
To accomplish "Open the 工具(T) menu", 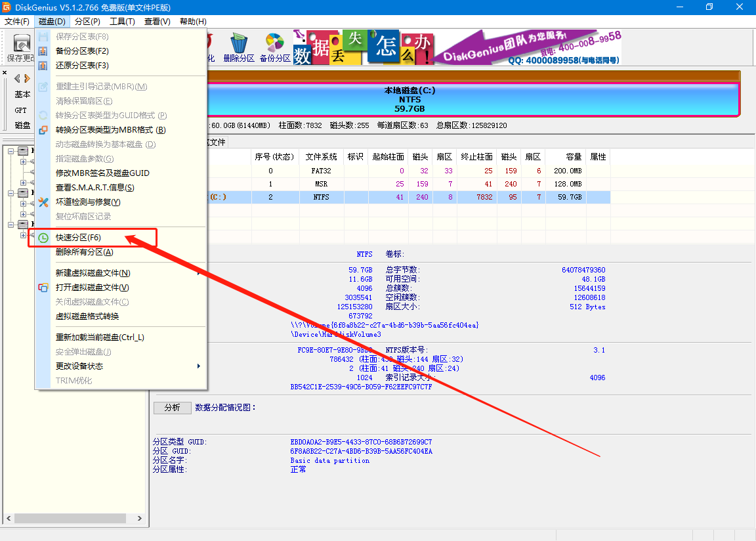I will click(x=122, y=22).
